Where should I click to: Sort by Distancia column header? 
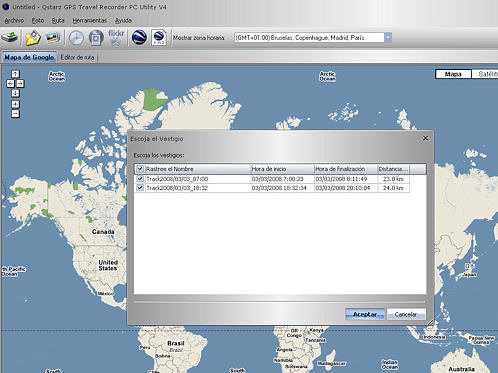click(393, 169)
